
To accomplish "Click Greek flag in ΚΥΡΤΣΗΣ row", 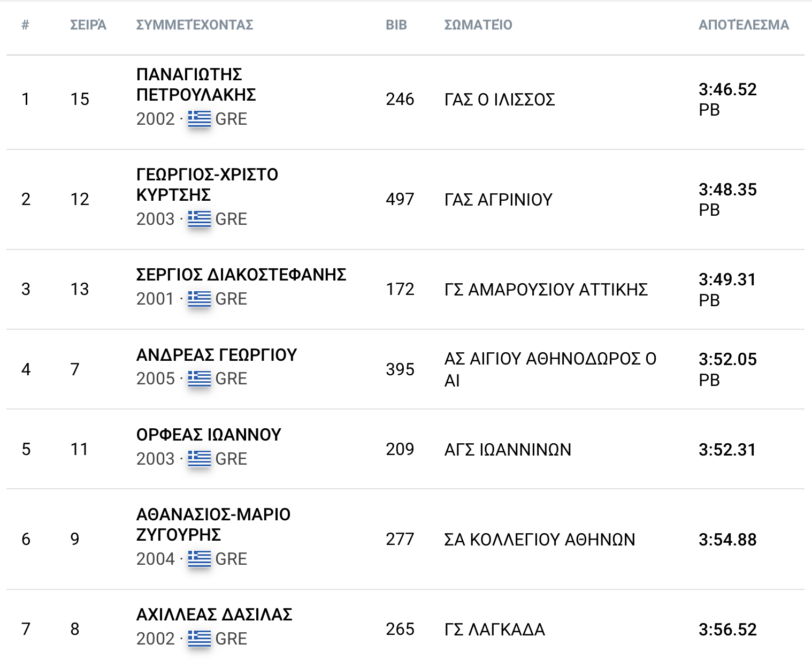I will pos(199,219).
